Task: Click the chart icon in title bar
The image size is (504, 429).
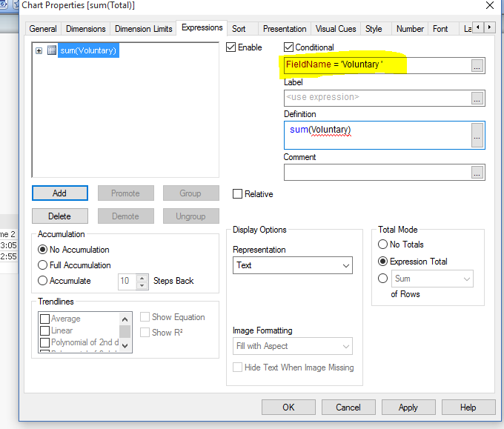Action: 10,6
